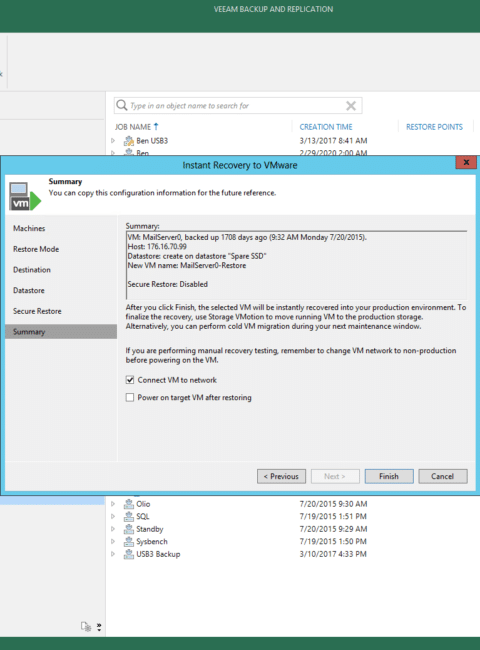Click creation time 3/10/2017 4:33 PM
The image size is (480, 650).
(333, 554)
